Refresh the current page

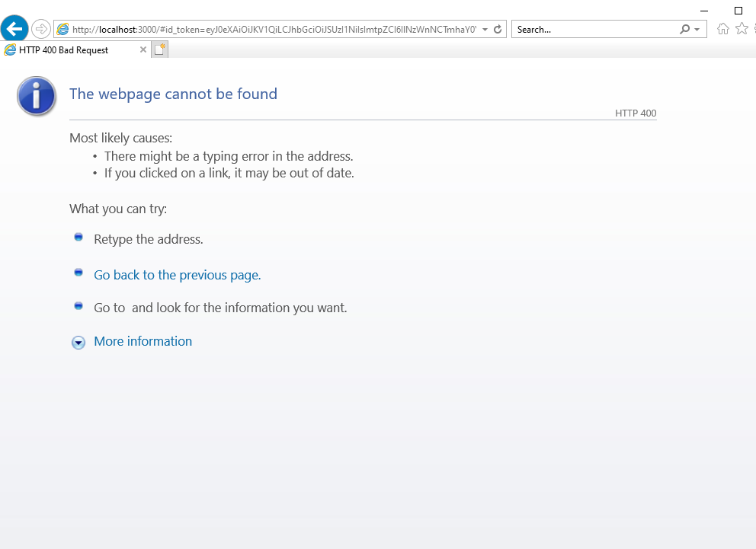click(x=499, y=29)
